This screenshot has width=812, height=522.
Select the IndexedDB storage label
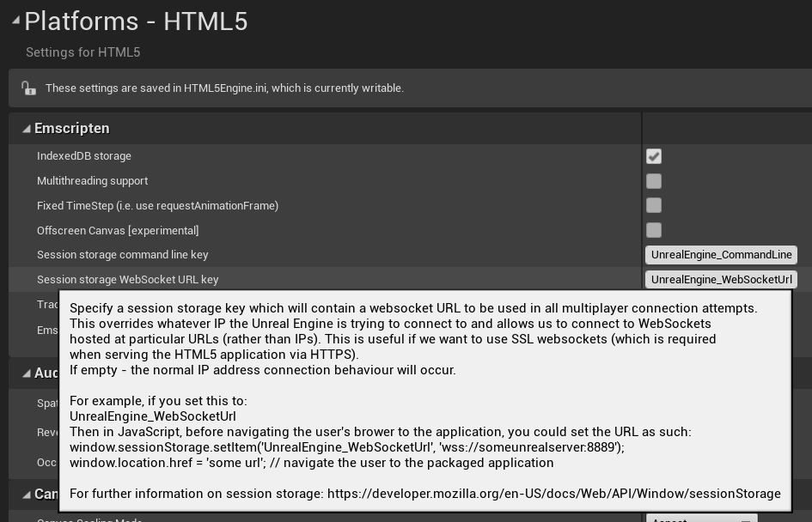(84, 156)
